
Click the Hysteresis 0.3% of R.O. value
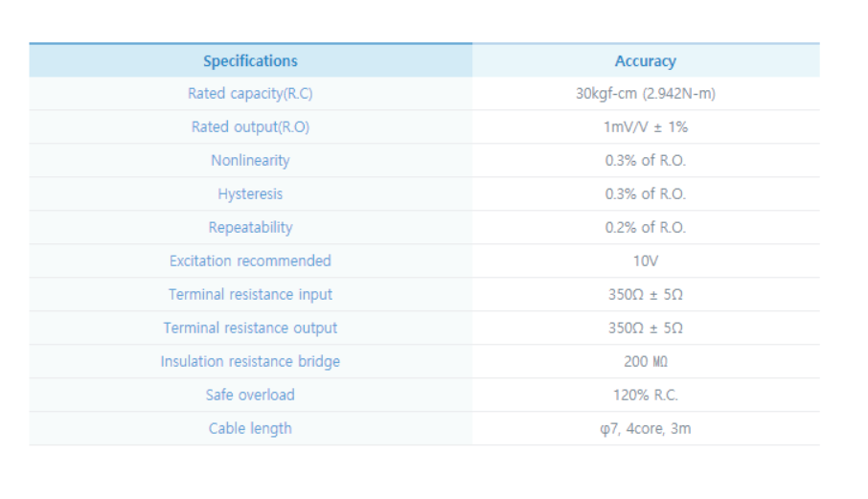[645, 194]
